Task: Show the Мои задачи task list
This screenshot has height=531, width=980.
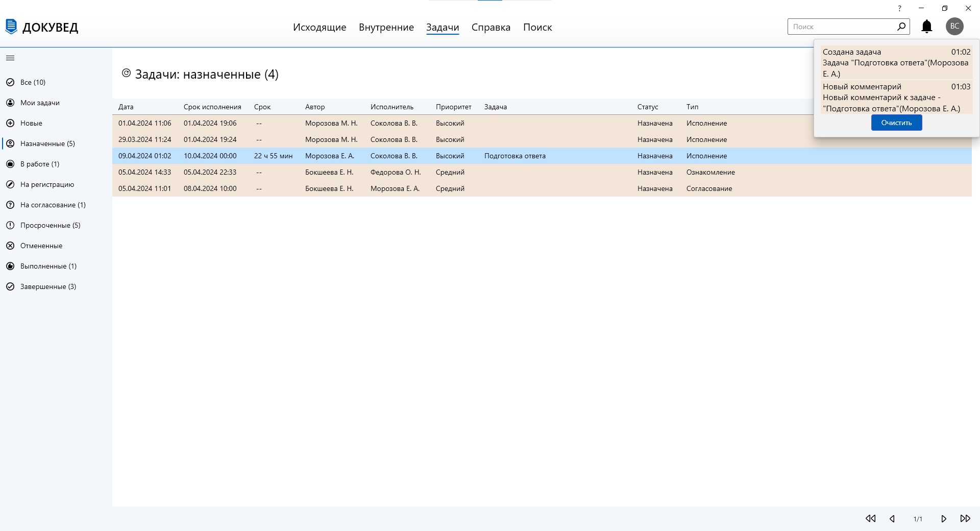Action: (40, 103)
